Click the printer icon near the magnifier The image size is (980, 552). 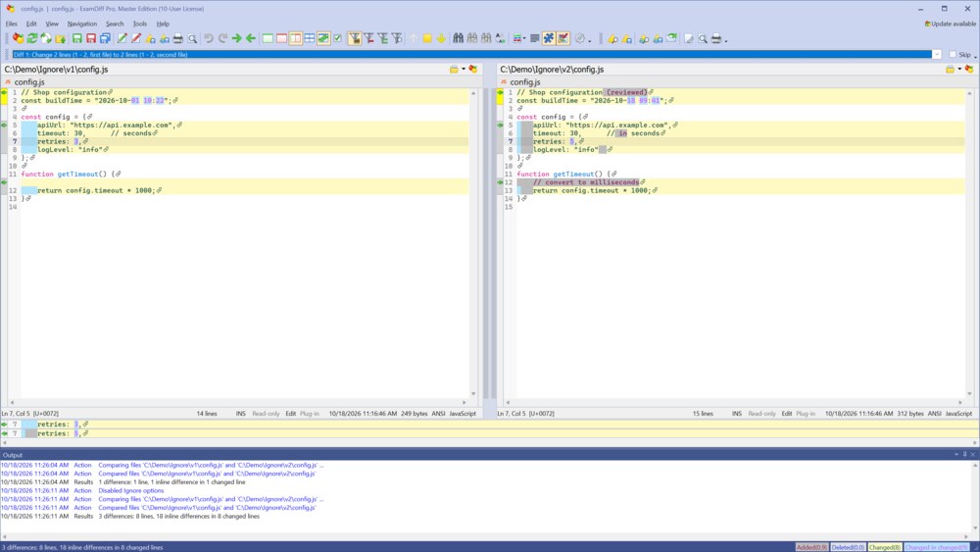178,39
